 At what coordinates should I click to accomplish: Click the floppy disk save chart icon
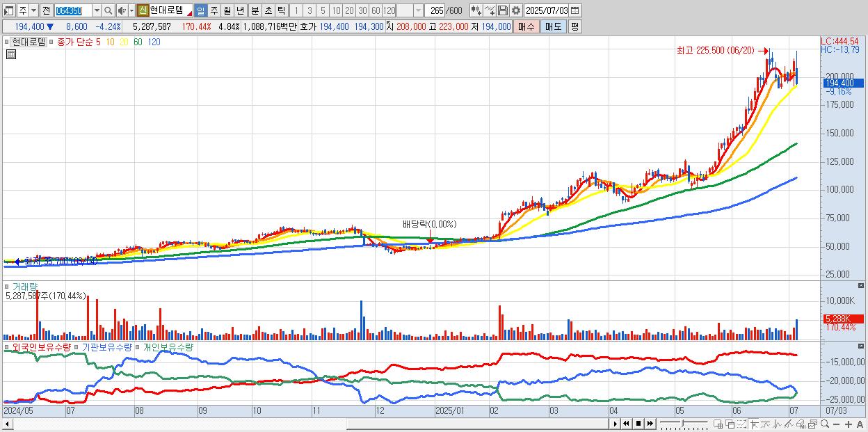point(502,10)
